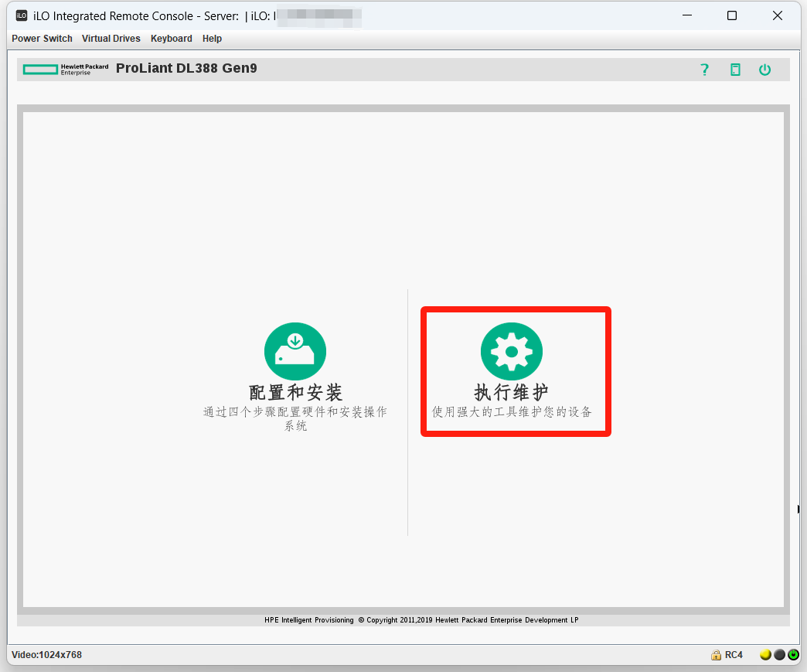Click the green power status indicator
Viewport: 807px width, 672px height.
(x=793, y=655)
